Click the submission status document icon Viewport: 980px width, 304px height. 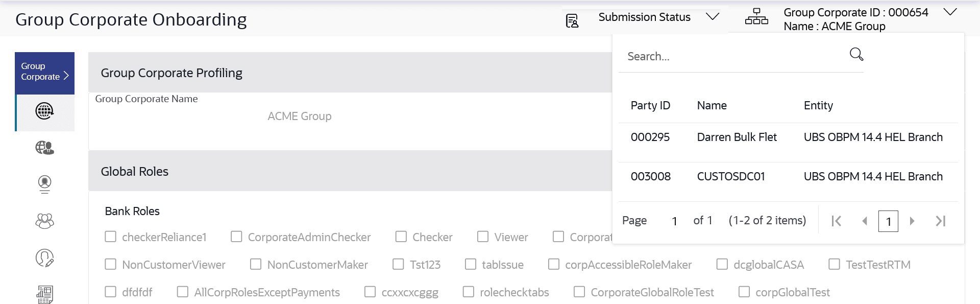tap(572, 21)
